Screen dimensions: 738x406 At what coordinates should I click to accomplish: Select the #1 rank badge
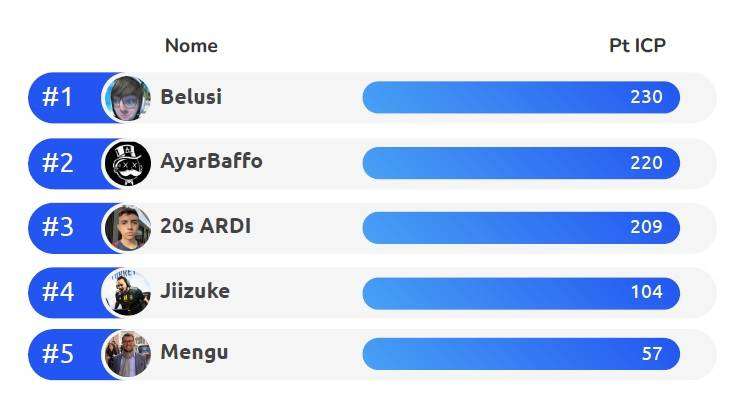pos(57,97)
